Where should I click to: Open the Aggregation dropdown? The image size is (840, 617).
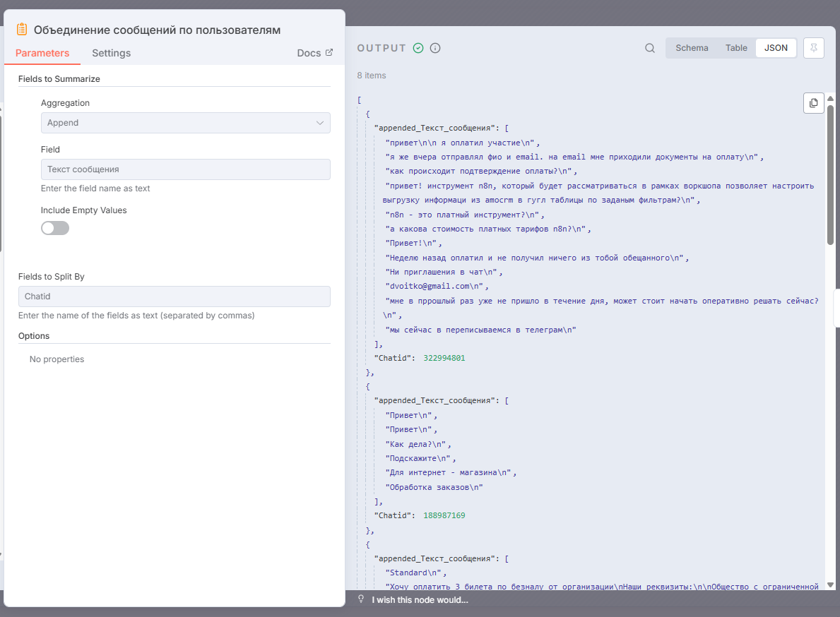pos(185,123)
